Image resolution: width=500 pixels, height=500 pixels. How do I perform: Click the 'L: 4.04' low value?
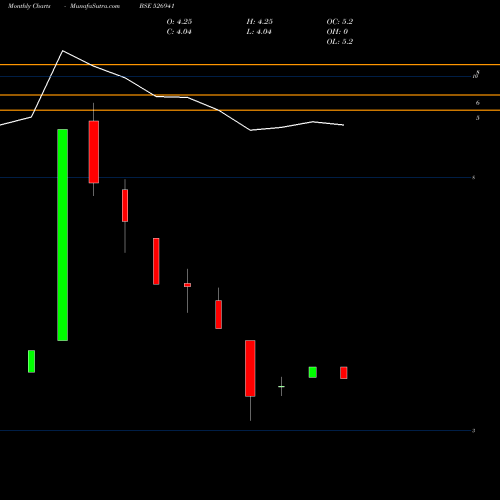click(x=259, y=32)
